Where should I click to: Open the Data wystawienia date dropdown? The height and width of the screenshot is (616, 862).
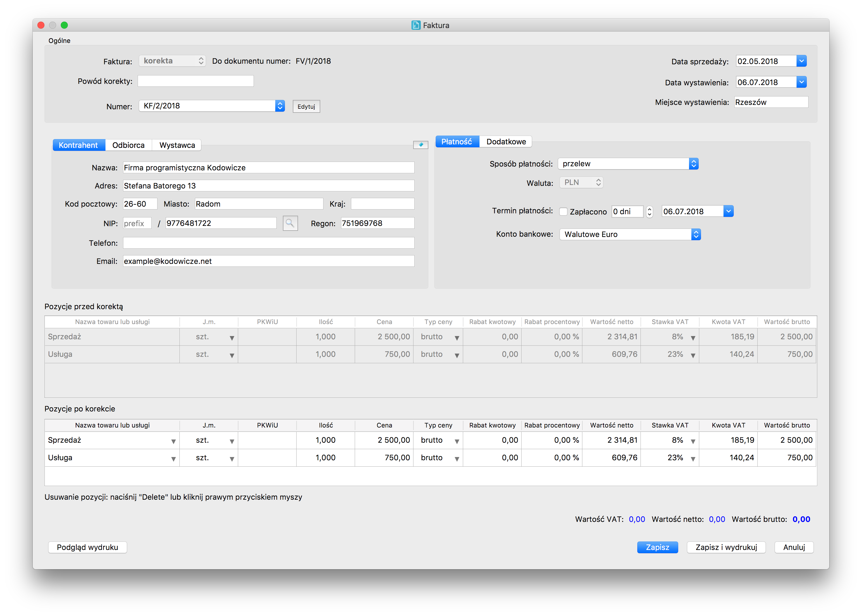click(x=801, y=82)
